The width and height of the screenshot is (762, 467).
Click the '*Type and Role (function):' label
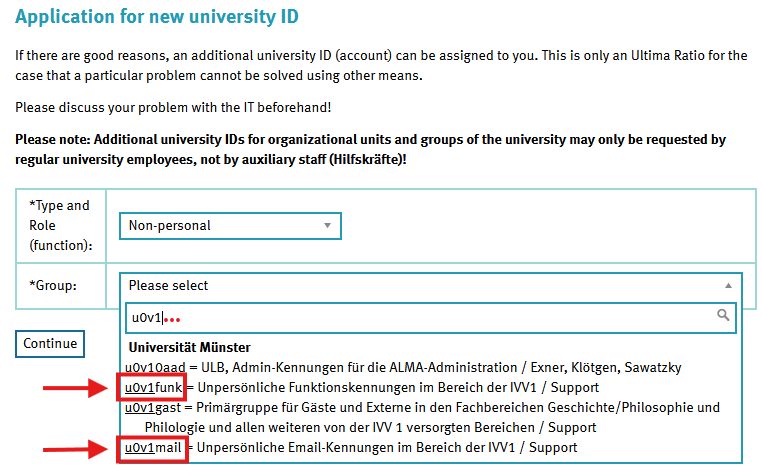59,225
